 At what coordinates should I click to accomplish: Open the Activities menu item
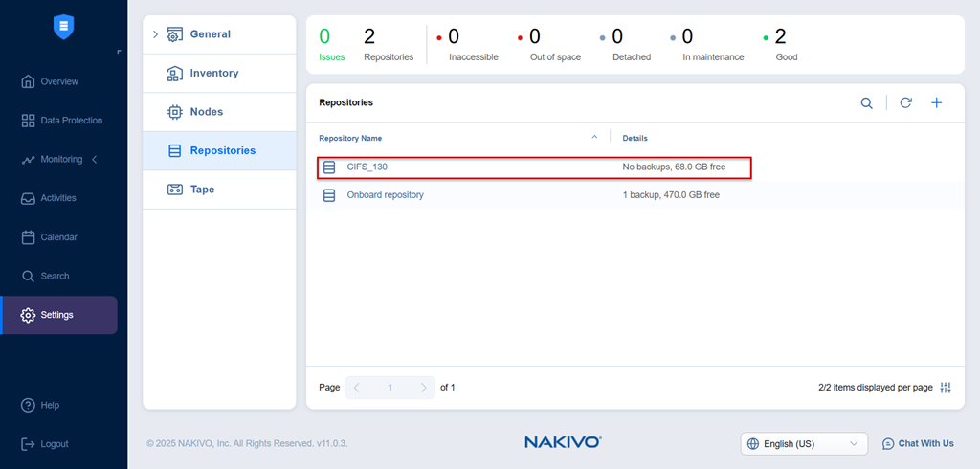[58, 198]
